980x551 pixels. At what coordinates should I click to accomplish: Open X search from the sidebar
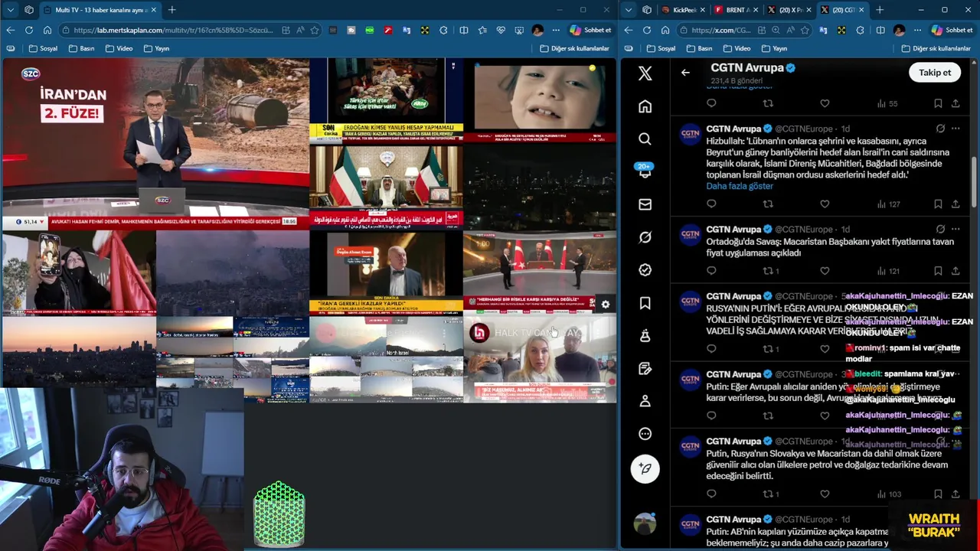coord(645,139)
